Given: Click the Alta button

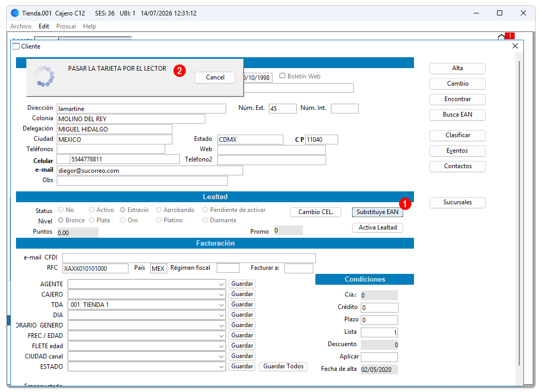Looking at the screenshot, I should (457, 69).
